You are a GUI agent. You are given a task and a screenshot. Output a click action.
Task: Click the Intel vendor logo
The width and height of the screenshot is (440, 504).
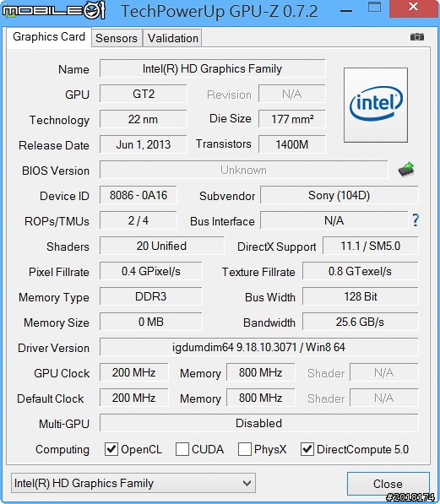tap(376, 105)
